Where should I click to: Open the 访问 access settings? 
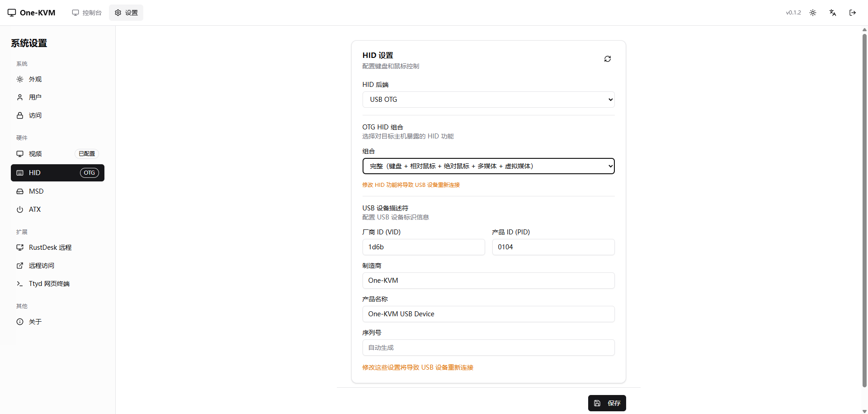(35, 115)
